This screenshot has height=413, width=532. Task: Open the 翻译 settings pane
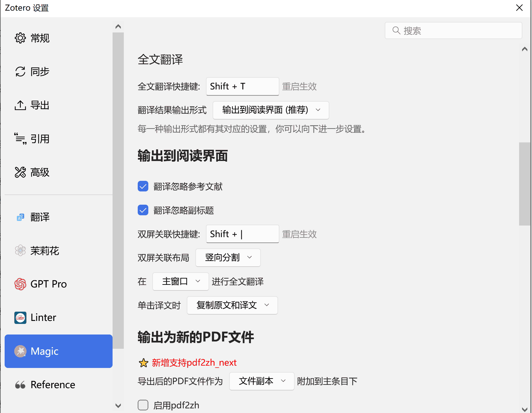[40, 217]
